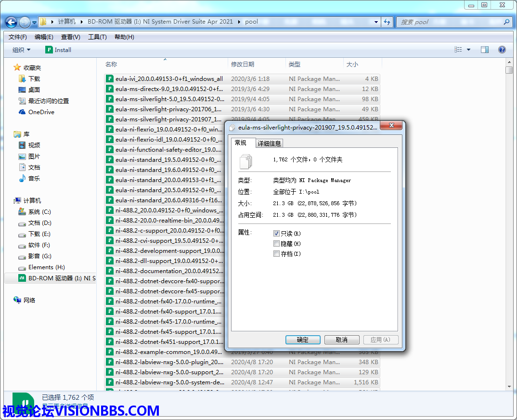The width and height of the screenshot is (517, 420).
Task: Switch to the 详细信息 tab
Action: 269,143
